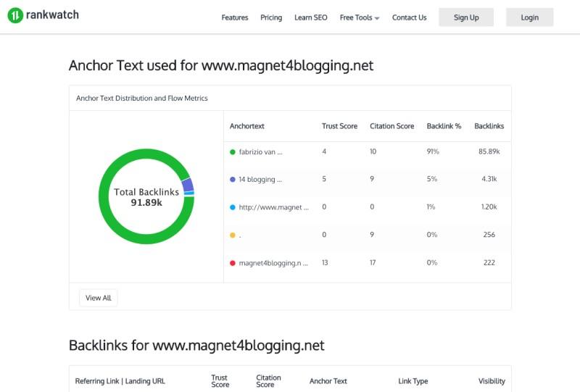The image size is (580, 392).
Task: Click the Total Backlinks 91.89k chart center
Action: (146, 197)
